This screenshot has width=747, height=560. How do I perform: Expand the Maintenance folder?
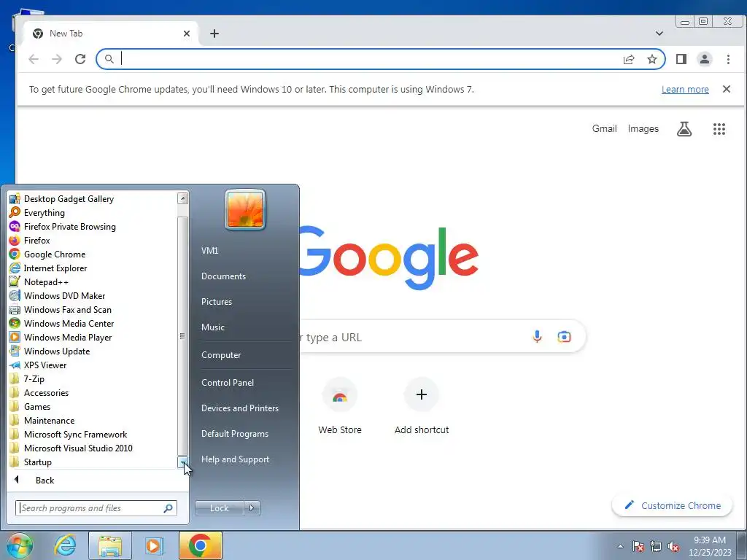pos(92,420)
